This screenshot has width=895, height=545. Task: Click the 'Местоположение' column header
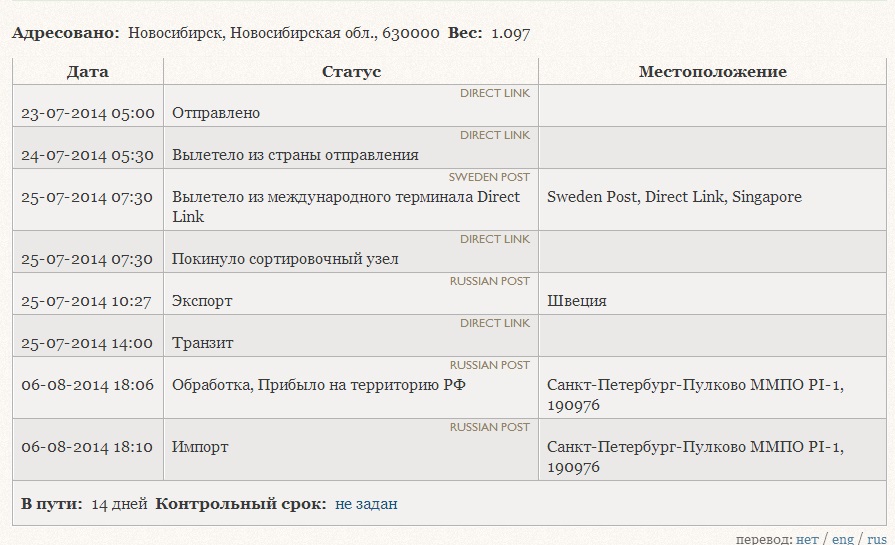(712, 72)
